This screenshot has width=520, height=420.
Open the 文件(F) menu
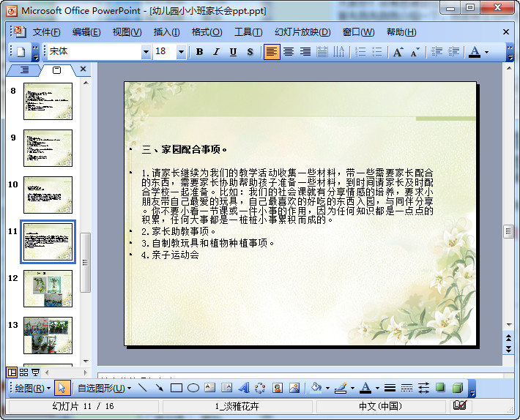46,32
